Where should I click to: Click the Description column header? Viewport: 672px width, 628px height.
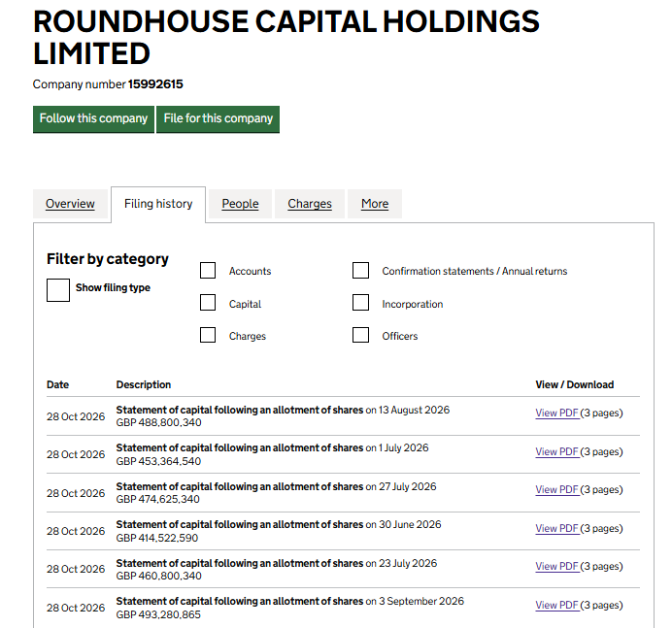click(x=144, y=384)
